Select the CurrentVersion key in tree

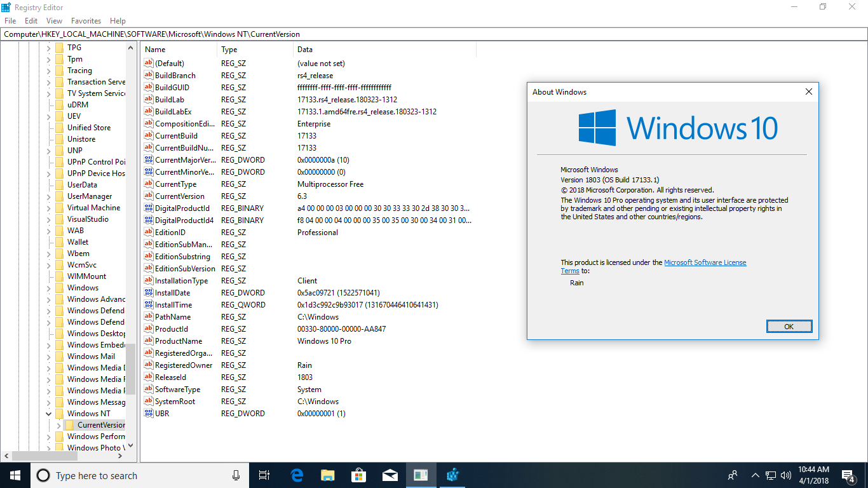pyautogui.click(x=101, y=425)
